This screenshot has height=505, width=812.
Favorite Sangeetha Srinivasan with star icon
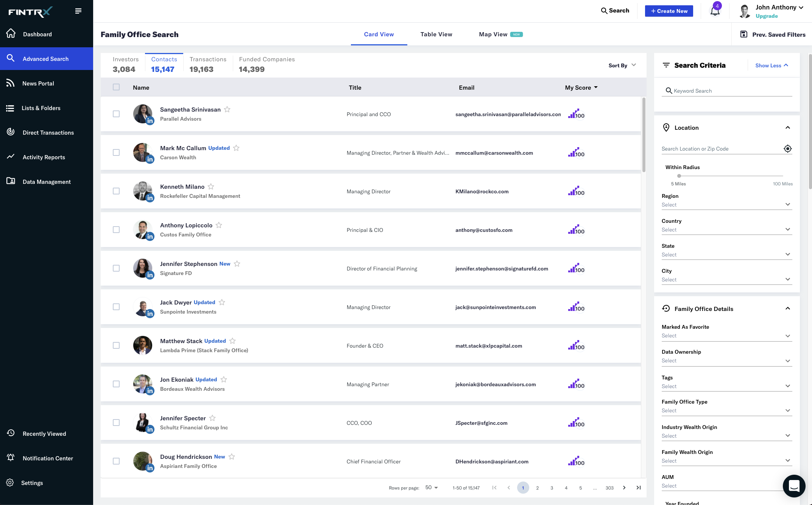227,109
